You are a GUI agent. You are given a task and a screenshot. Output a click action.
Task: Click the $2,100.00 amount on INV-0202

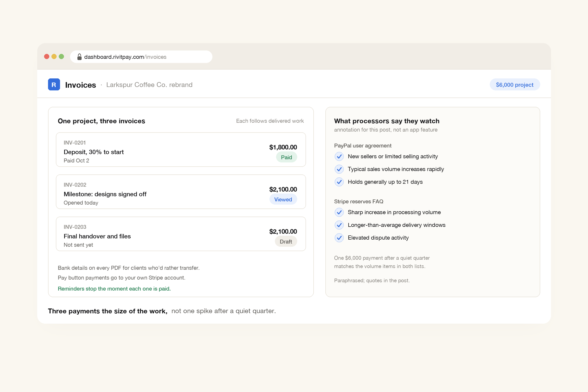(283, 189)
